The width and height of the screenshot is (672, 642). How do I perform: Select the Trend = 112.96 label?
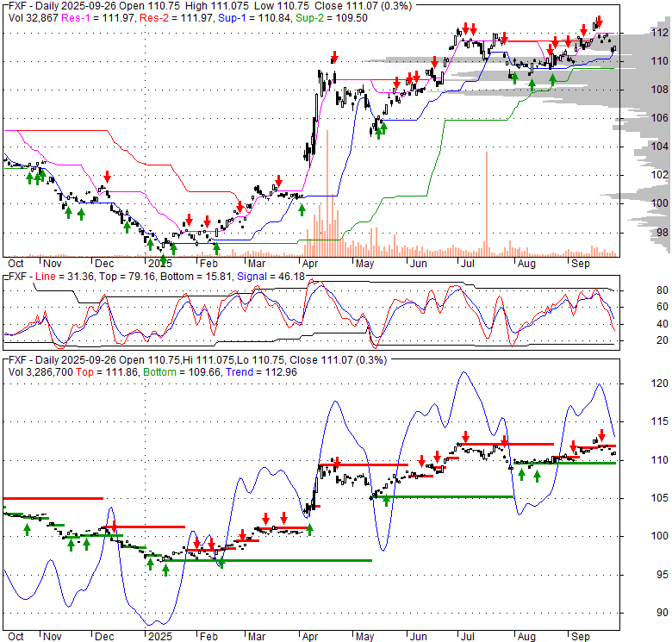[261, 372]
